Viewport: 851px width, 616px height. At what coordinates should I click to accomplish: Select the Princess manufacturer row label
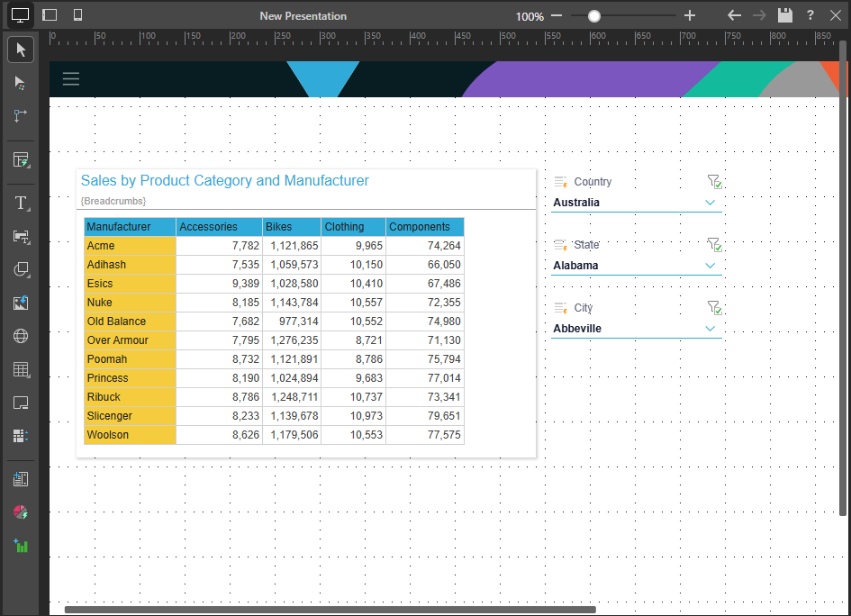pos(131,378)
